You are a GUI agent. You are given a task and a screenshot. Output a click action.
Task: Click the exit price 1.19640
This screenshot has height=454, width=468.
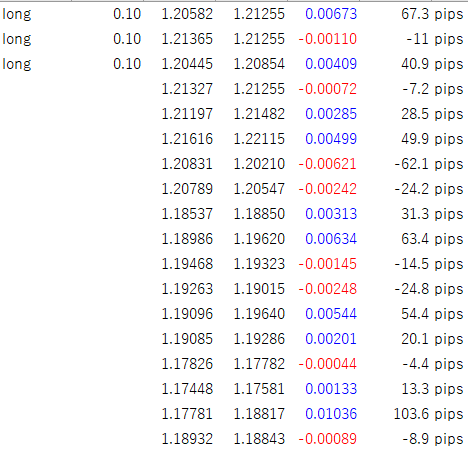(x=259, y=314)
